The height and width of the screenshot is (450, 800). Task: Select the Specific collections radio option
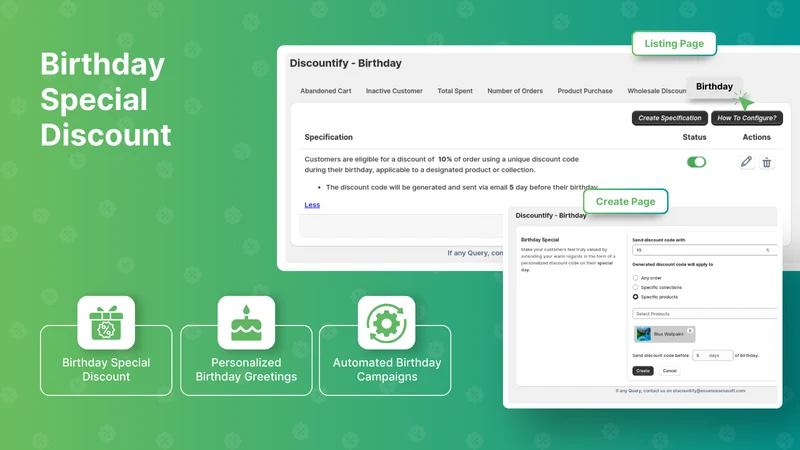[635, 287]
